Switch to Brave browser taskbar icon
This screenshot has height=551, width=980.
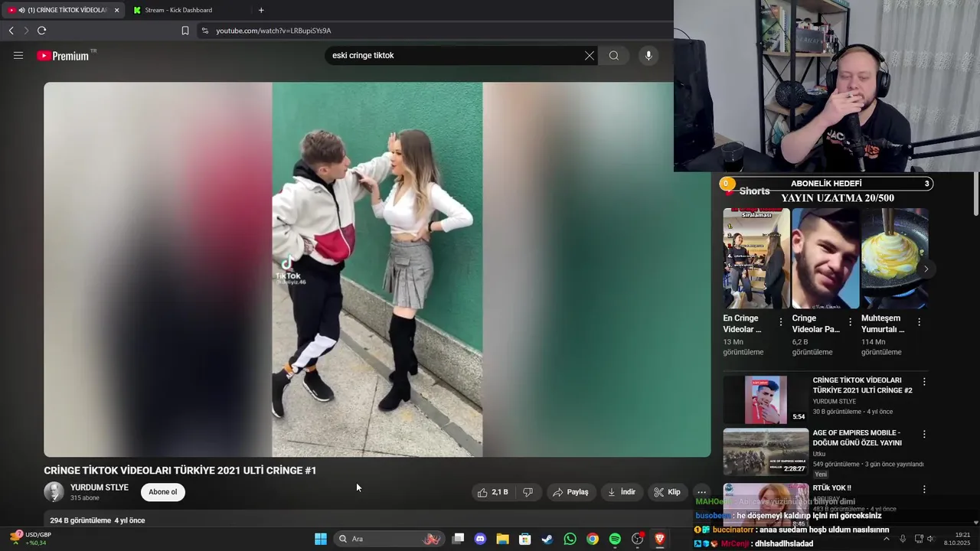[660, 539]
